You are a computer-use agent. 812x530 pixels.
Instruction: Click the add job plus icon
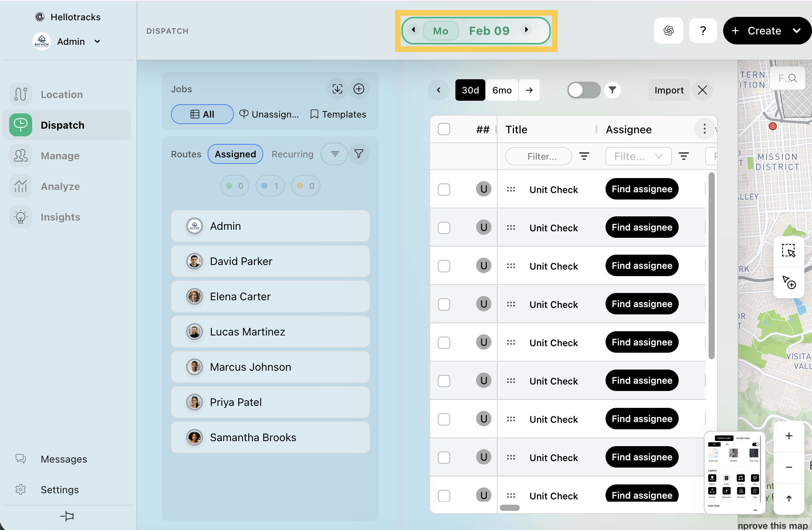pos(359,89)
